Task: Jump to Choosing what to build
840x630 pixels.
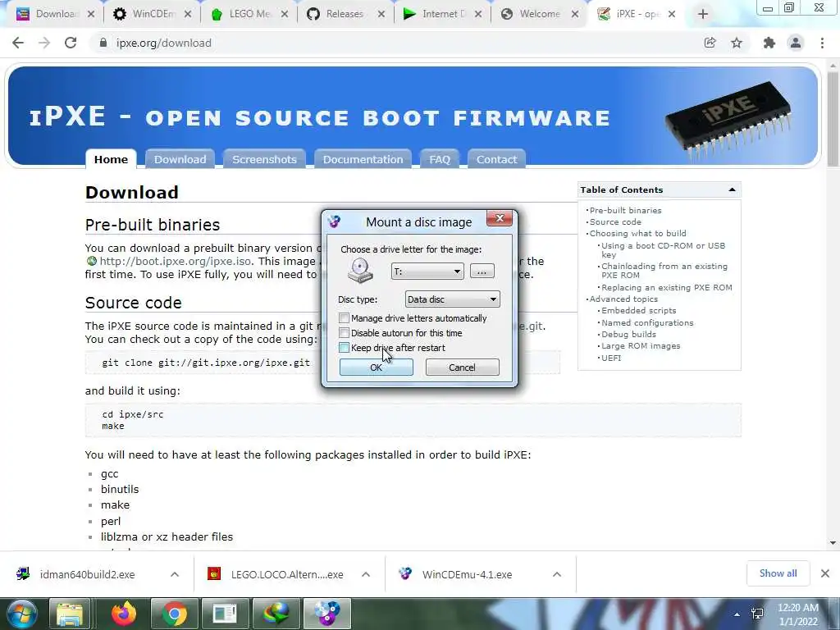Action: click(637, 234)
